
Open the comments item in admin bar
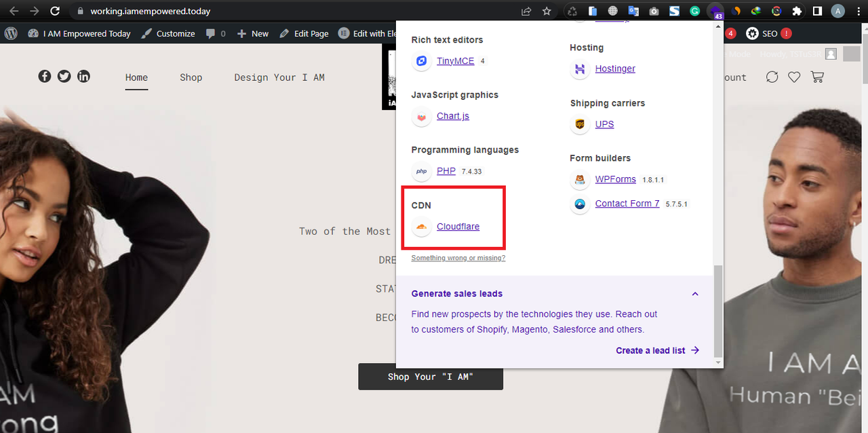tap(216, 33)
